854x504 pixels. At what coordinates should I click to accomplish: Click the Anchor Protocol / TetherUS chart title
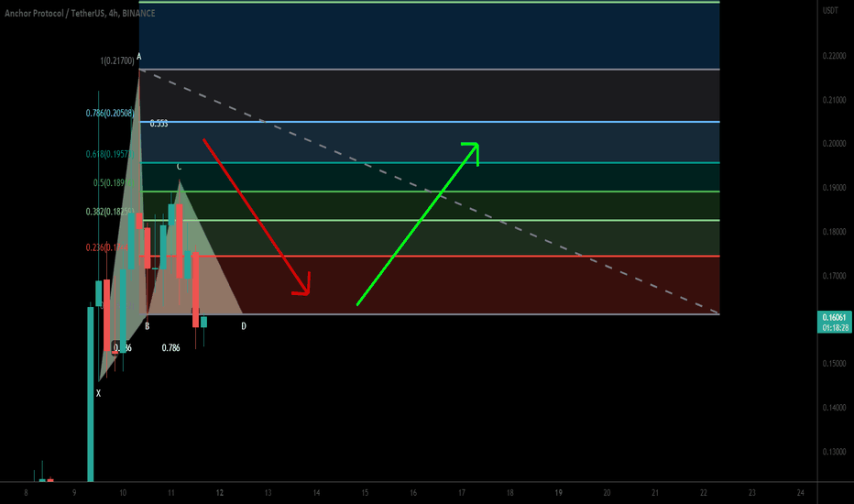(80, 13)
